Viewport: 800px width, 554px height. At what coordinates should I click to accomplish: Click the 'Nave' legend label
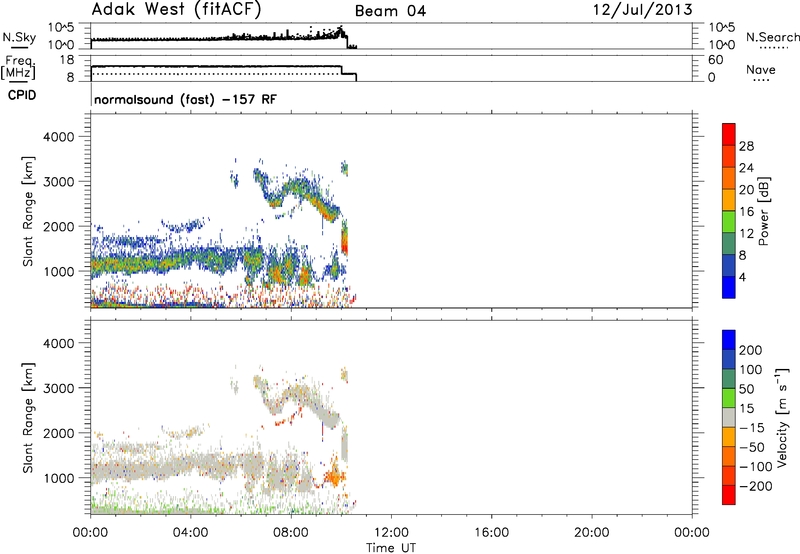tap(761, 69)
